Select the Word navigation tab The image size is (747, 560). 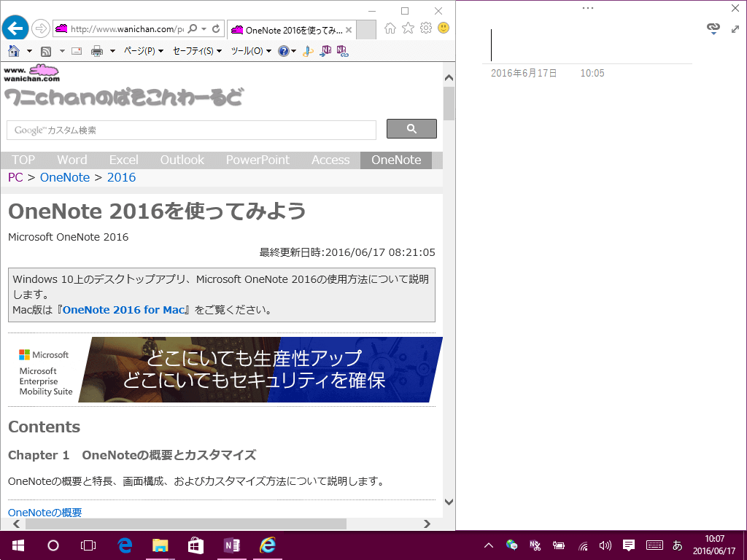click(72, 160)
